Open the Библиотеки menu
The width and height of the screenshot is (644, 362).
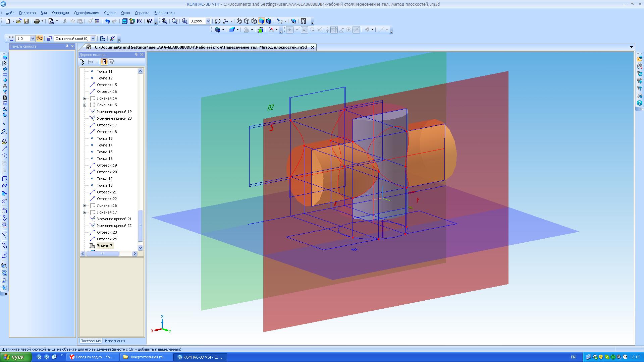point(164,13)
